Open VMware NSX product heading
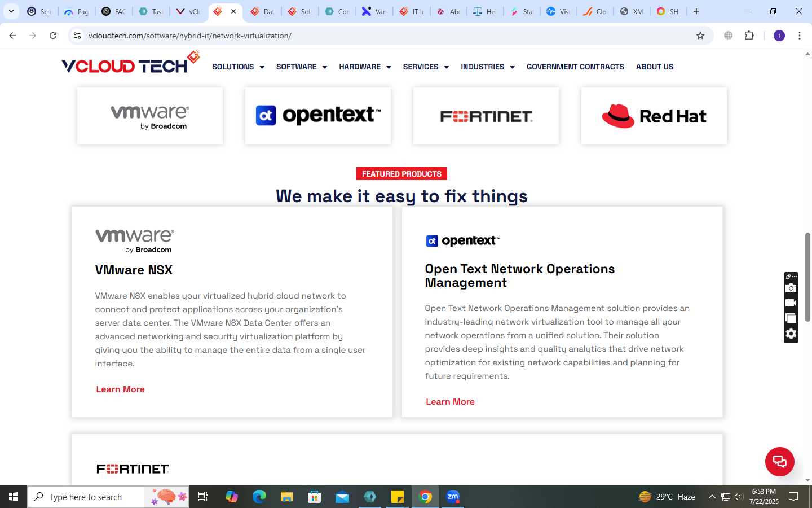The height and width of the screenshot is (508, 812). coord(134,270)
